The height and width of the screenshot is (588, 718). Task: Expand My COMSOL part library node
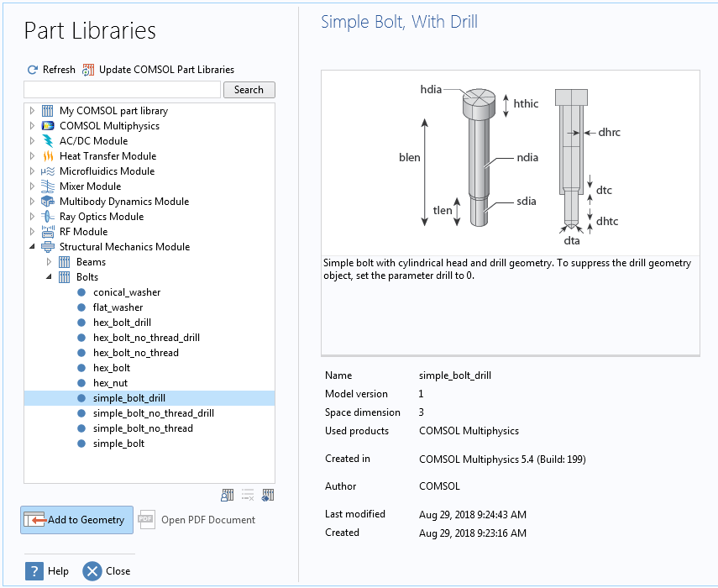[32, 111]
